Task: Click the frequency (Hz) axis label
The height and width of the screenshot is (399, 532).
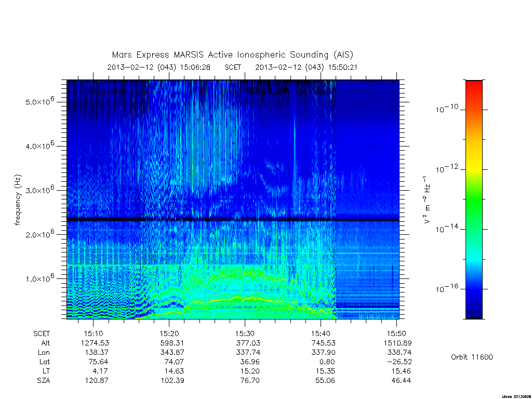Action: [x=18, y=199]
